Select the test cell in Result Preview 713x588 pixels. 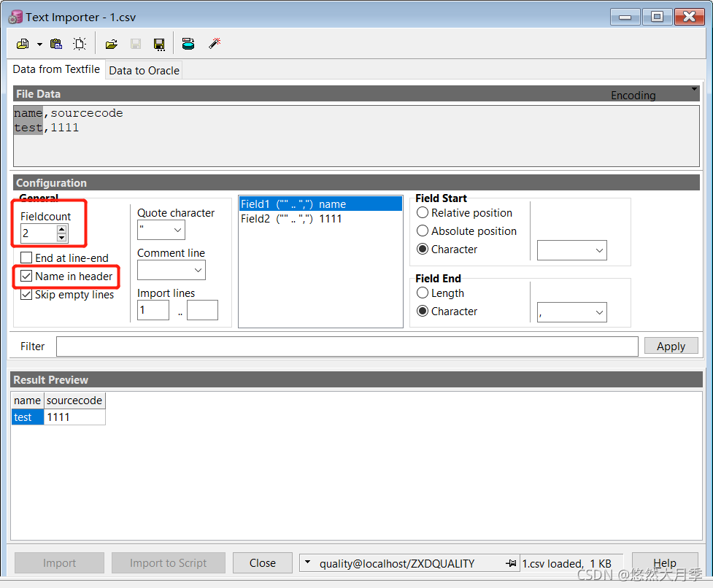pyautogui.click(x=27, y=417)
